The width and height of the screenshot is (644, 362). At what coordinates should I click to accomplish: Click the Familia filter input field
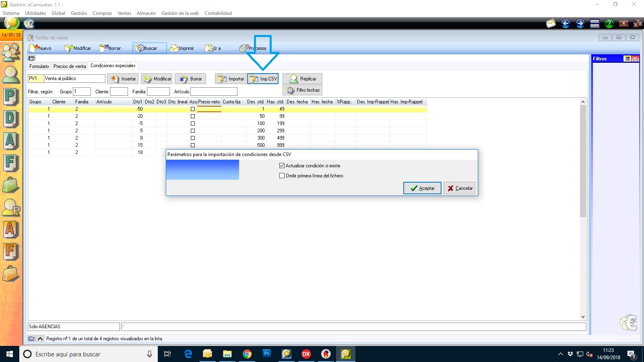point(158,92)
